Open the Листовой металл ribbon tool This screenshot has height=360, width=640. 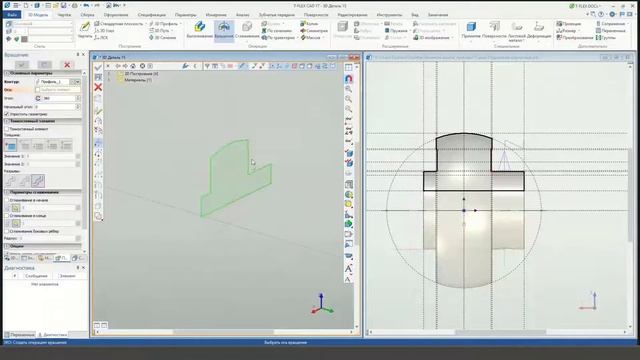(517, 31)
